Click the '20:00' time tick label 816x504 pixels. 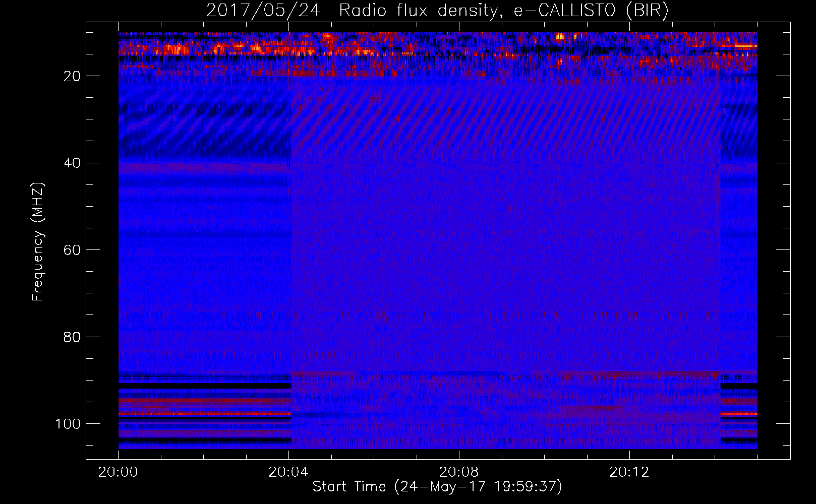point(118,472)
